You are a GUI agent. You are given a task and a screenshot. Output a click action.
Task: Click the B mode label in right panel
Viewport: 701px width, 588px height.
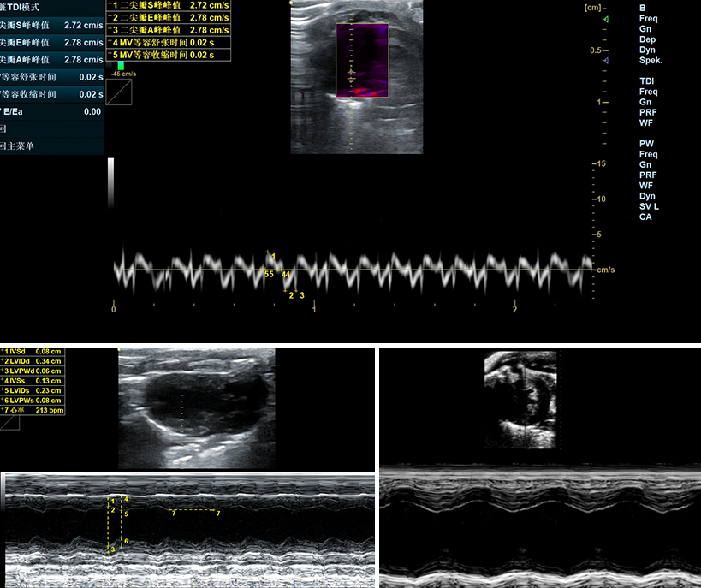coord(643,8)
